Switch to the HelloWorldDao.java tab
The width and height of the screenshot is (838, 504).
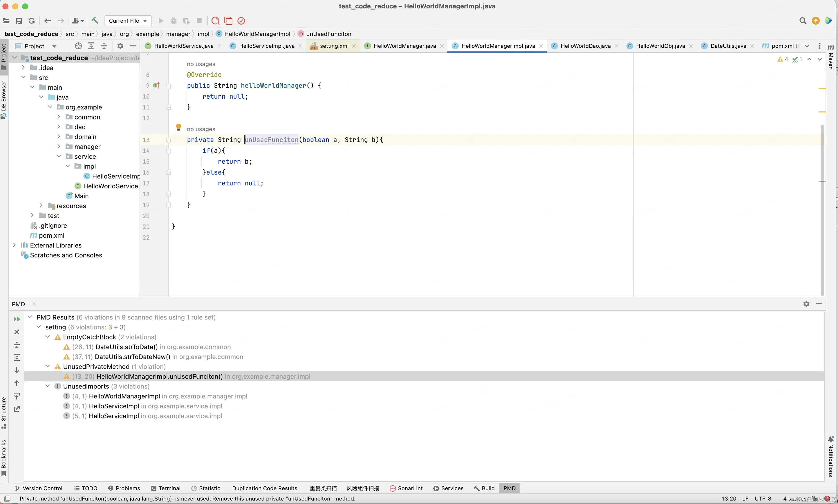point(585,46)
